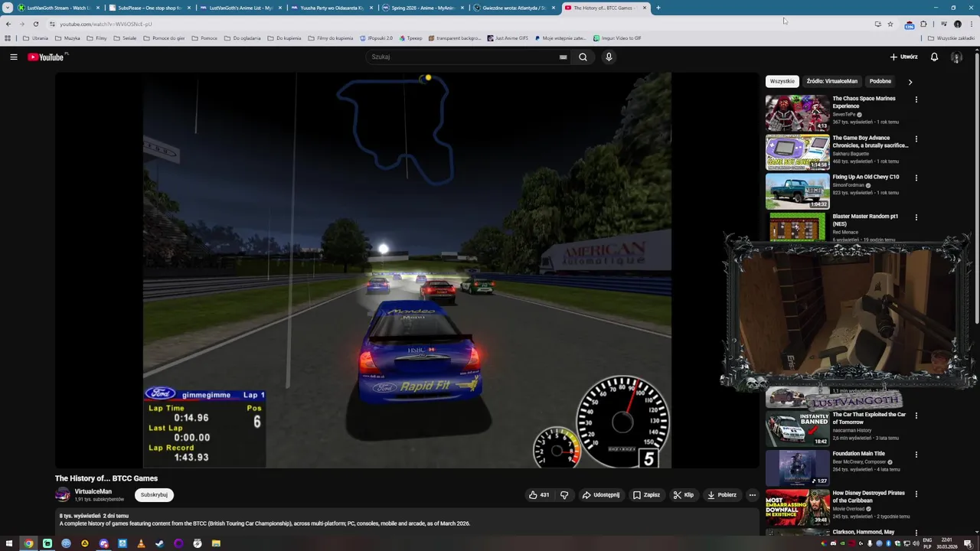
Task: Reload the page with refresh icon
Action: pyautogui.click(x=35, y=24)
